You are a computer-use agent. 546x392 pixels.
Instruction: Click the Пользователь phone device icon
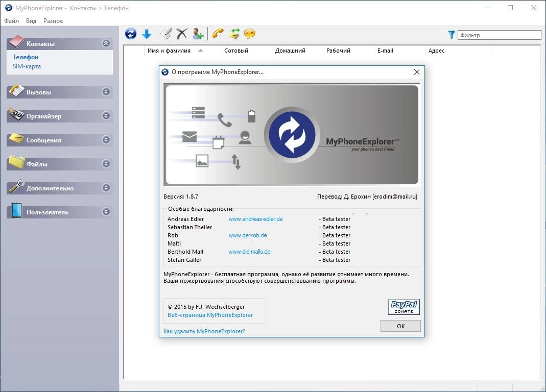[x=16, y=210]
